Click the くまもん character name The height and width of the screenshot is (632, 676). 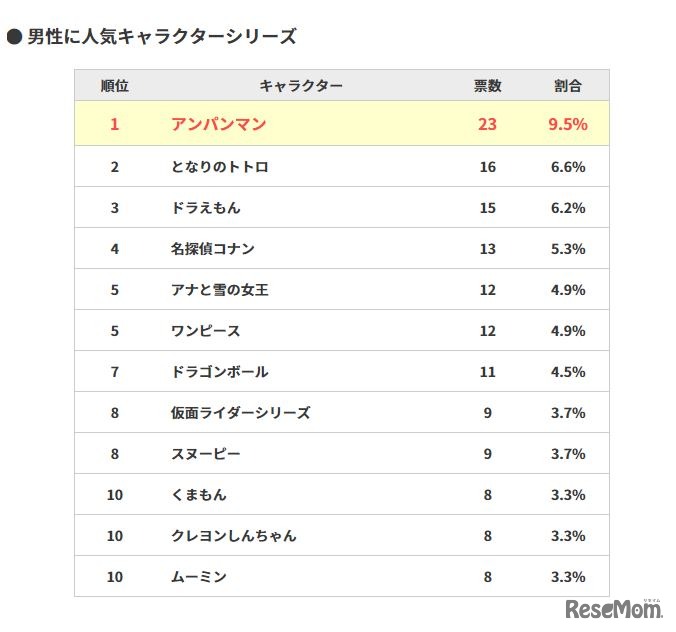pyautogui.click(x=198, y=495)
